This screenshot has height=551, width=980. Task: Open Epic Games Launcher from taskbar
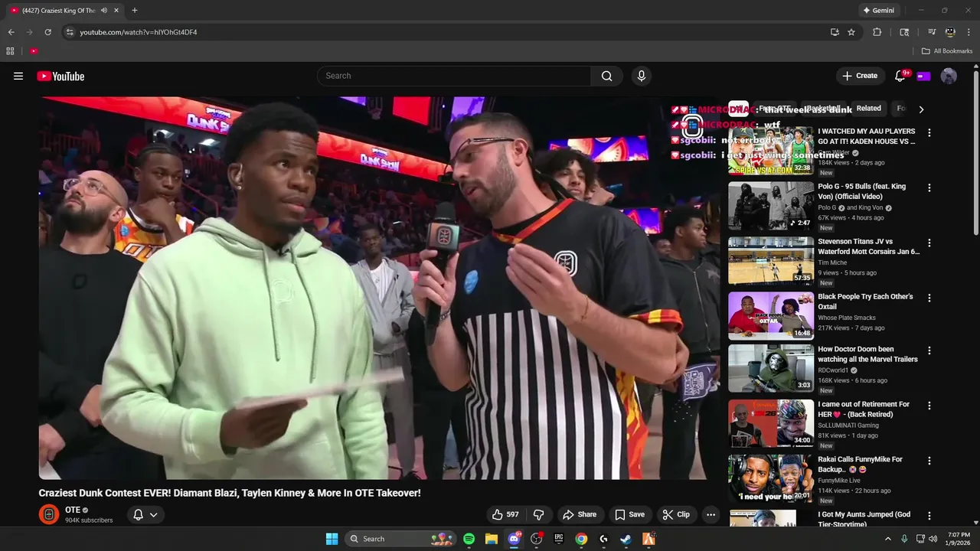click(559, 539)
